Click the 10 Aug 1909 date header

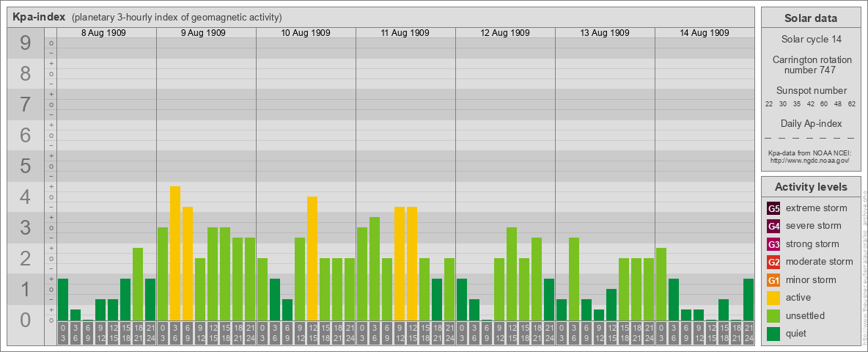(306, 33)
